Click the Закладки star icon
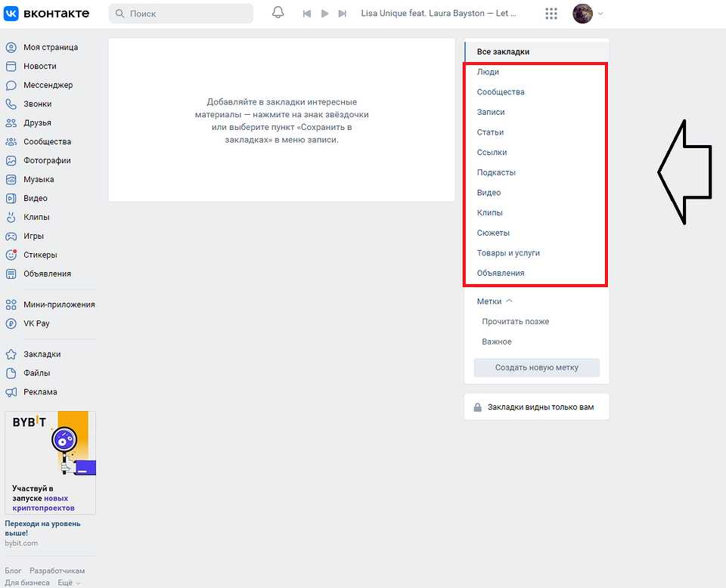The height and width of the screenshot is (588, 726). (11, 354)
